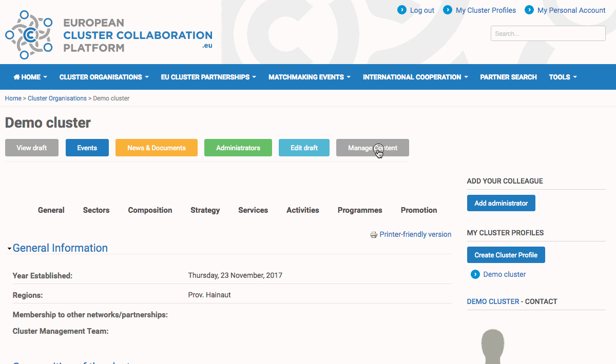Click the Manage Content button
The height and width of the screenshot is (364, 616).
coord(373,148)
